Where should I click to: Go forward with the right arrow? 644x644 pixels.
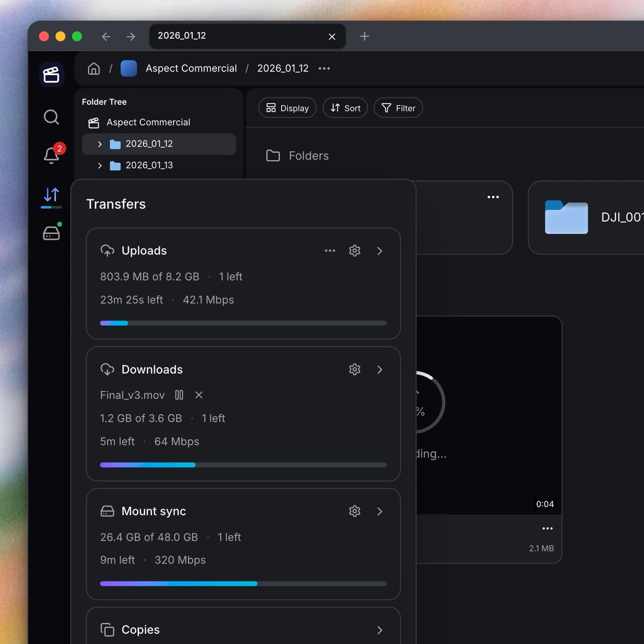(x=131, y=36)
